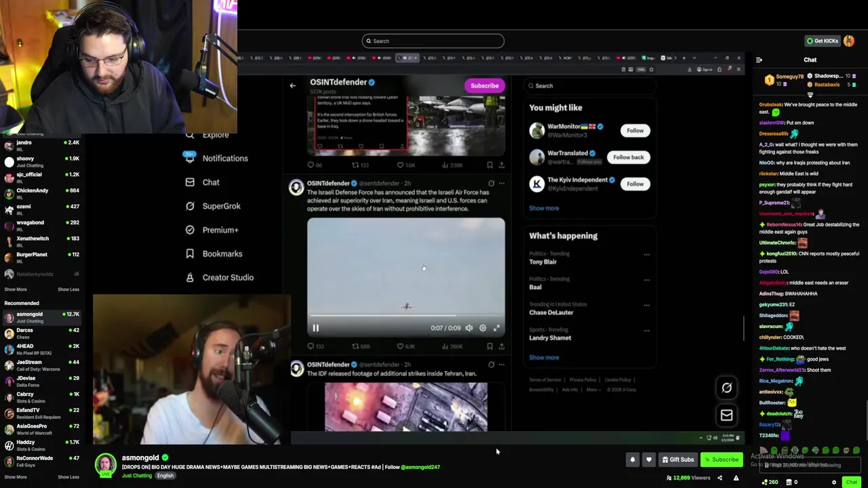This screenshot has width=868, height=488.
Task: Open Notifications in the X sidebar
Action: point(216,159)
